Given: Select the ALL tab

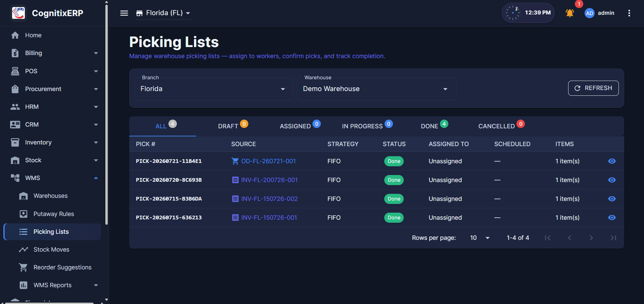Looking at the screenshot, I should [163, 126].
